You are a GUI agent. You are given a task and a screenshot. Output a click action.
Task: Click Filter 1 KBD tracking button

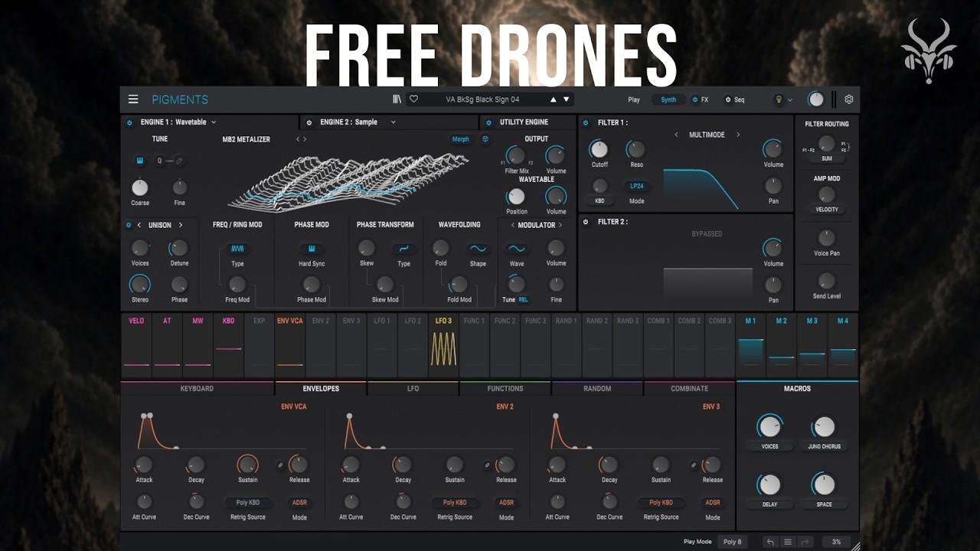coord(599,201)
